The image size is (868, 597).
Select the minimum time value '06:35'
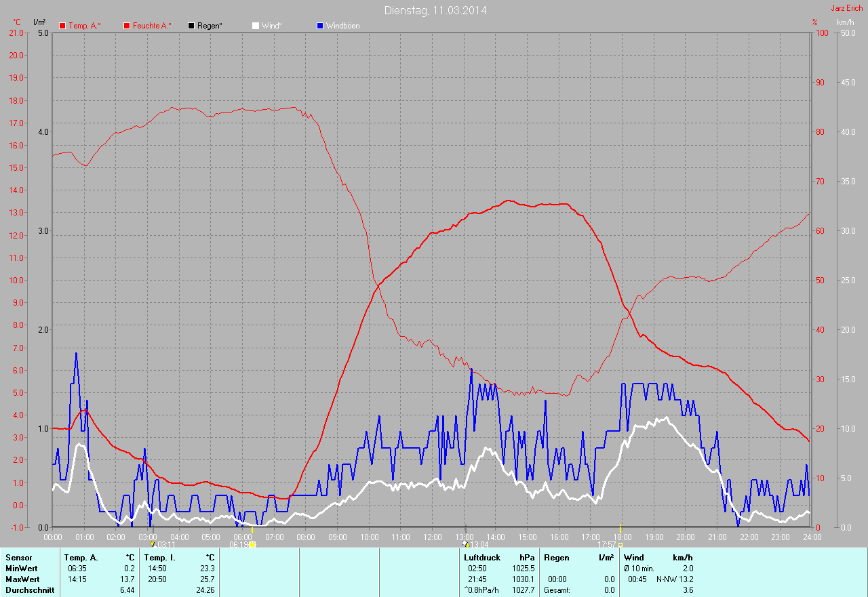click(77, 569)
